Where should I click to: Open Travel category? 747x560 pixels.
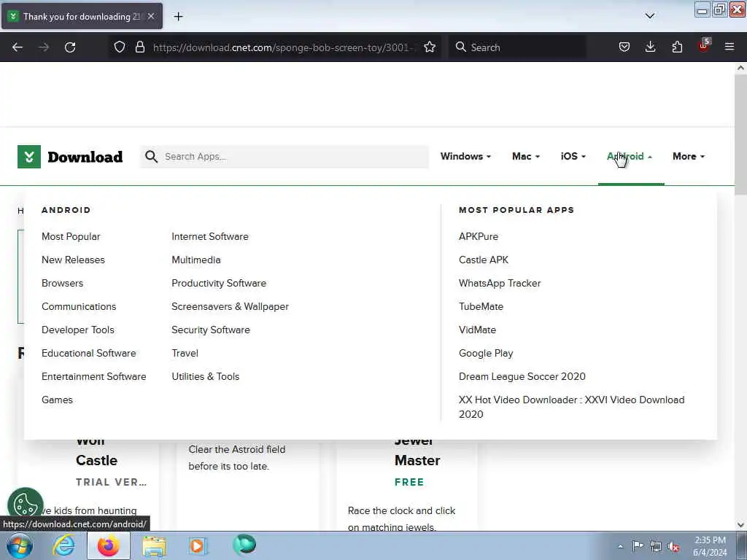[185, 354]
